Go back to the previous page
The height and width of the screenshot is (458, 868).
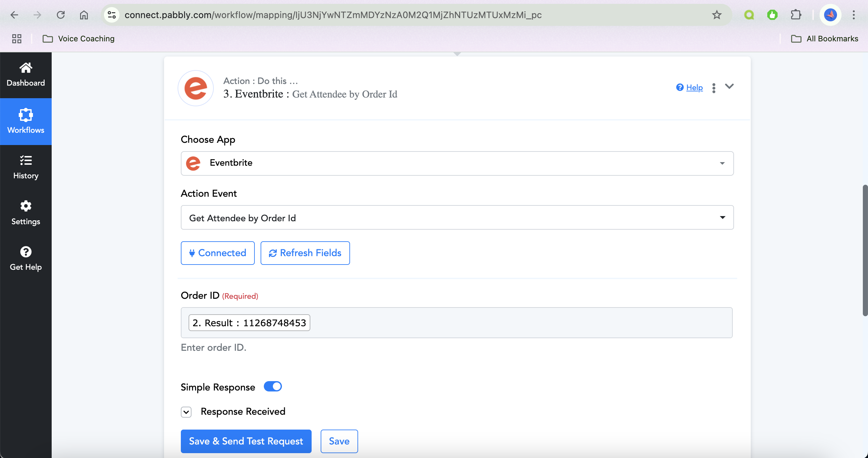pos(14,15)
